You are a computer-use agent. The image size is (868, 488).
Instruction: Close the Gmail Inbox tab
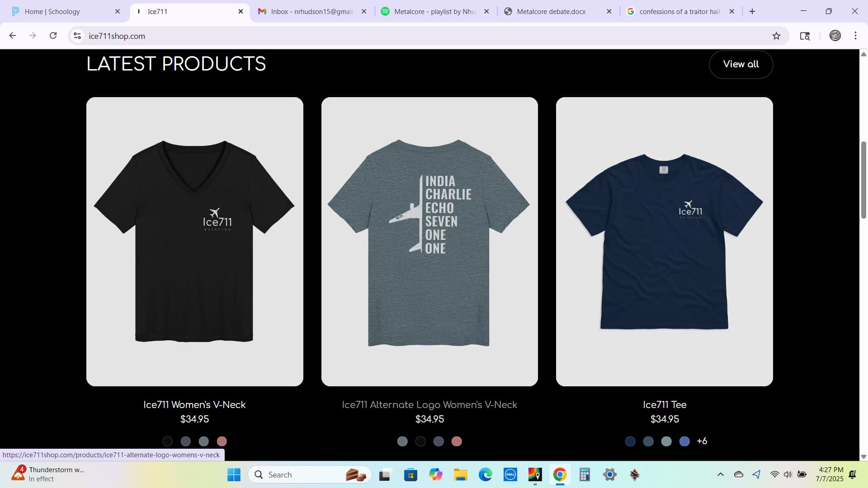click(364, 11)
